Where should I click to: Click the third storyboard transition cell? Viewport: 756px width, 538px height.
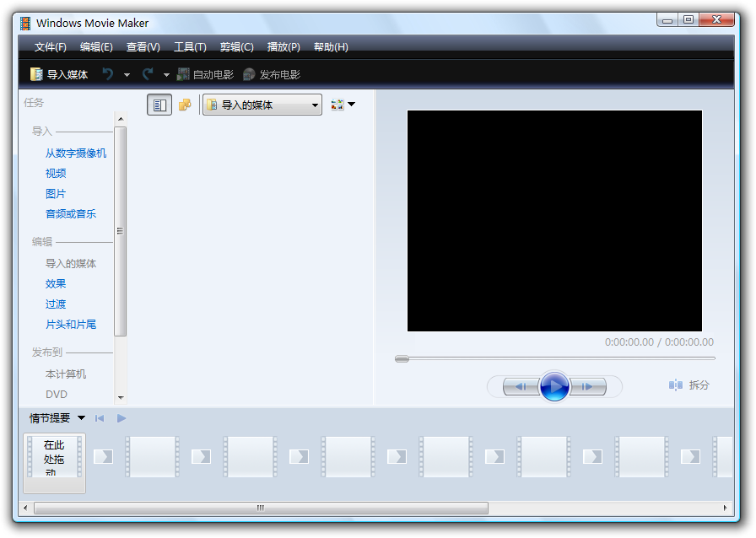click(299, 456)
